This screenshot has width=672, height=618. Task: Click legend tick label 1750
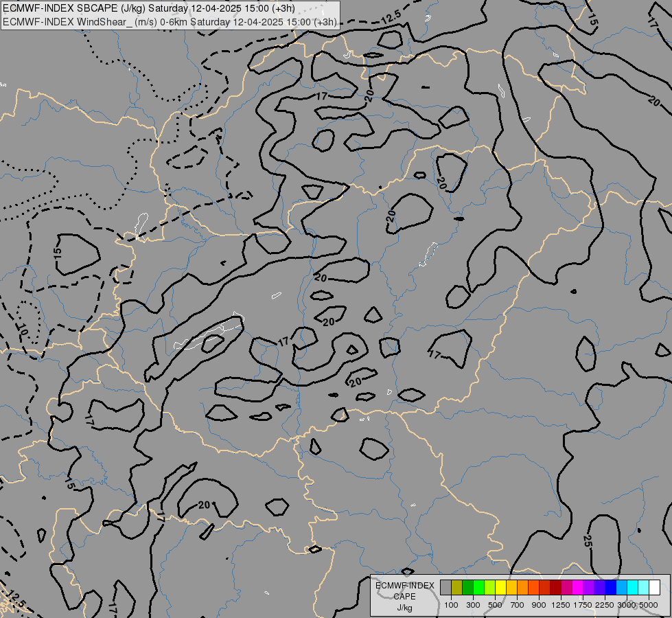583,605
